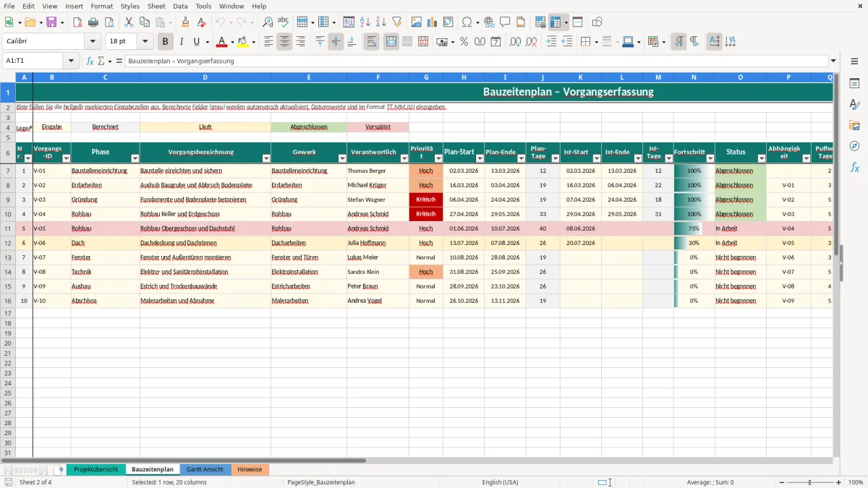Open the Status column filter dropdown

click(x=761, y=158)
